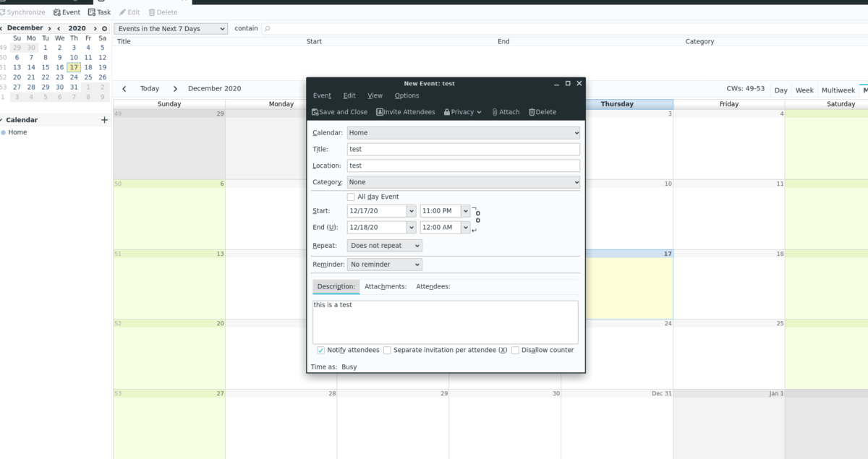This screenshot has width=868, height=459.
Task: Open Invite Attendees in the event dialog
Action: (x=404, y=111)
